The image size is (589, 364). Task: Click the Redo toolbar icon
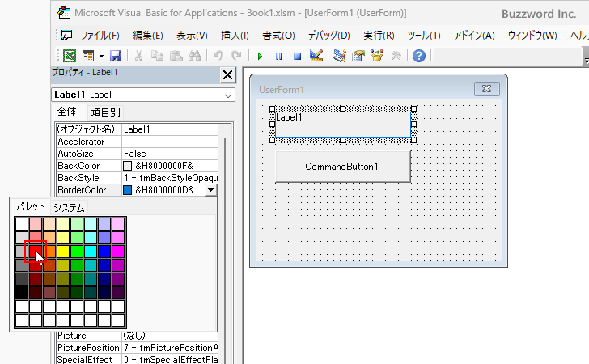(x=236, y=56)
